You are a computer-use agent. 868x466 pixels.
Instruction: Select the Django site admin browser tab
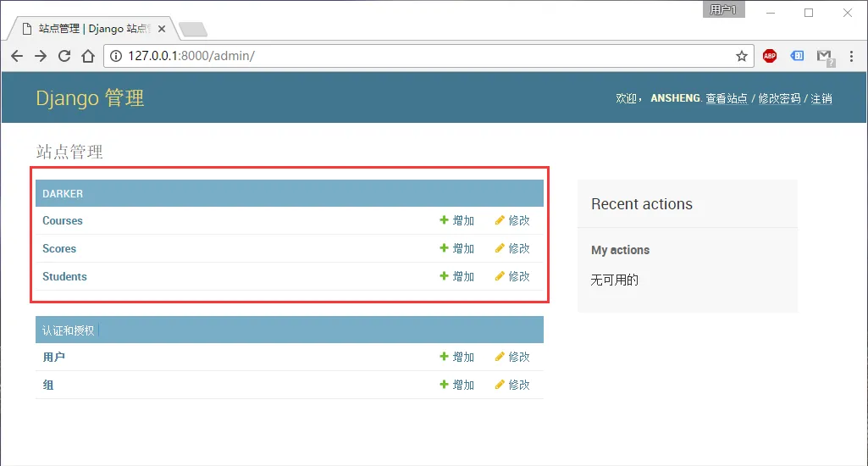[93, 29]
